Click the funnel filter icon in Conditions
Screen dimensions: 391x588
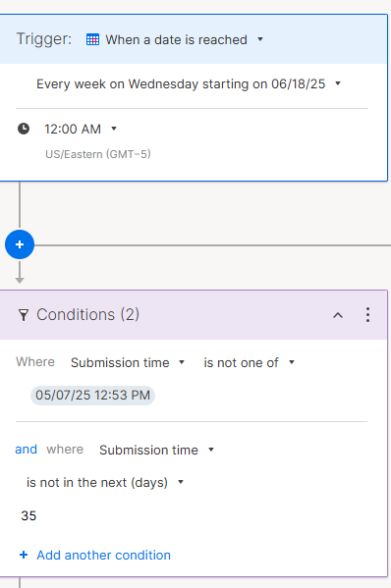click(x=24, y=315)
